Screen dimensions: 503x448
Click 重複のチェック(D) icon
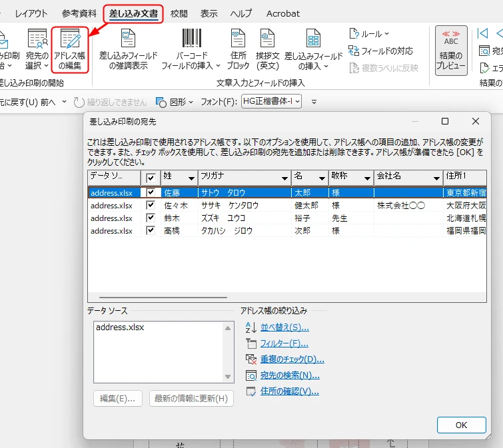click(x=251, y=359)
